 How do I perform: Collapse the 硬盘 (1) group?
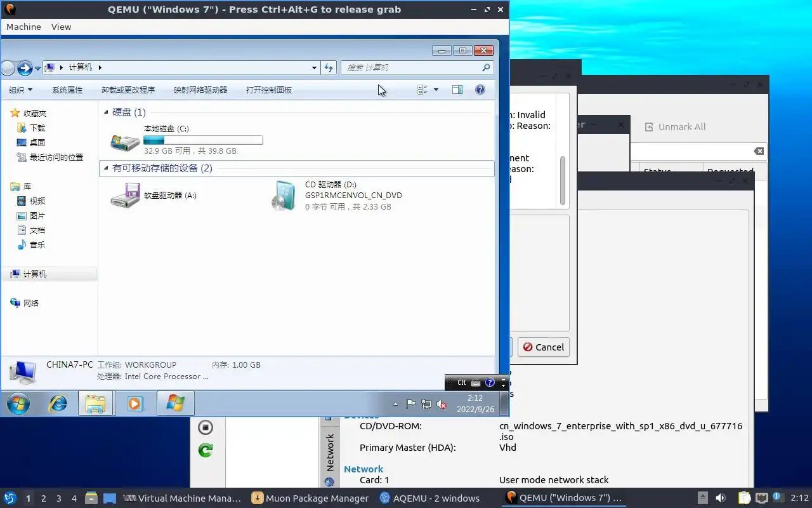[106, 112]
